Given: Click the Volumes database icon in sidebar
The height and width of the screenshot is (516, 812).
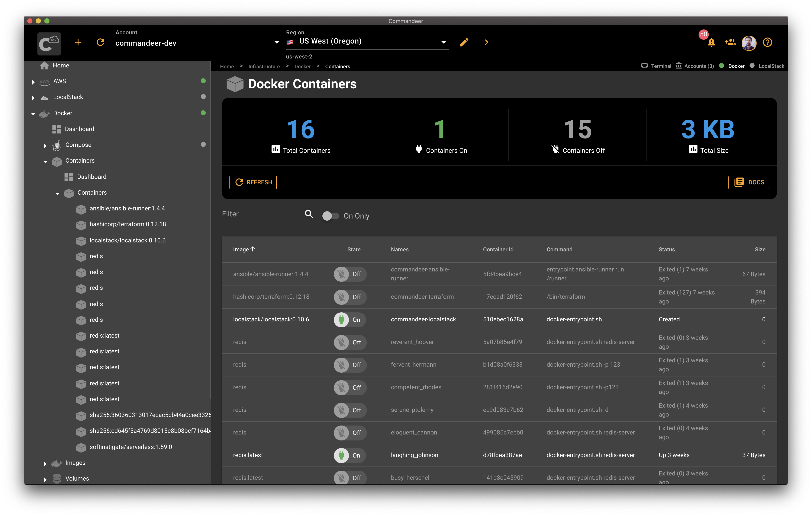Looking at the screenshot, I should coord(57,478).
